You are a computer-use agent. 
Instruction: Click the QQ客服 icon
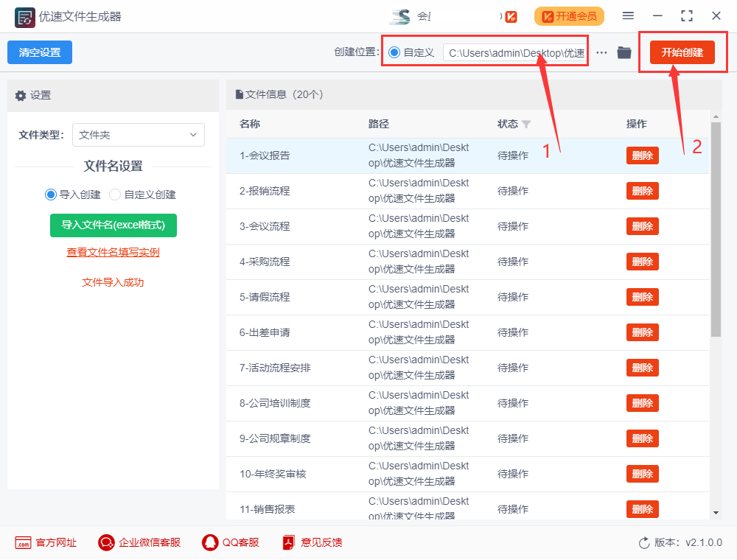[211, 542]
